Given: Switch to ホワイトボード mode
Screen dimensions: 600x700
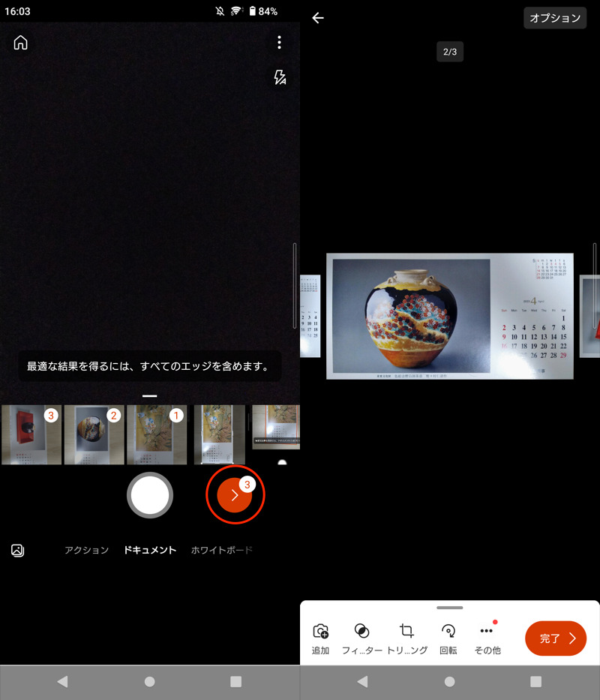Looking at the screenshot, I should pos(221,550).
